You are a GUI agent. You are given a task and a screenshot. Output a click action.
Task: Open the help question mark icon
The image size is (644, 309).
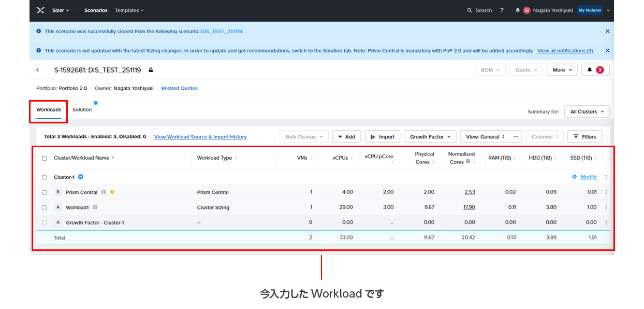(x=502, y=10)
